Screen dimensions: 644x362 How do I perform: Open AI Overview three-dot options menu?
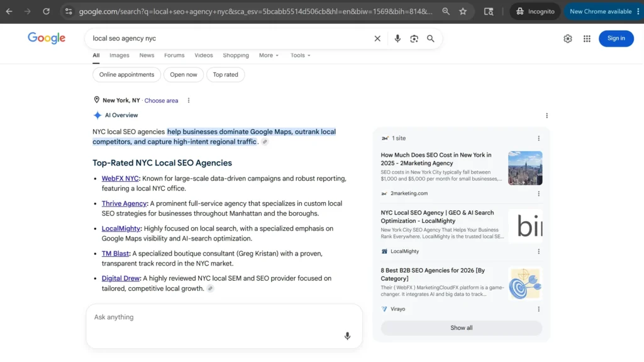pyautogui.click(x=547, y=116)
